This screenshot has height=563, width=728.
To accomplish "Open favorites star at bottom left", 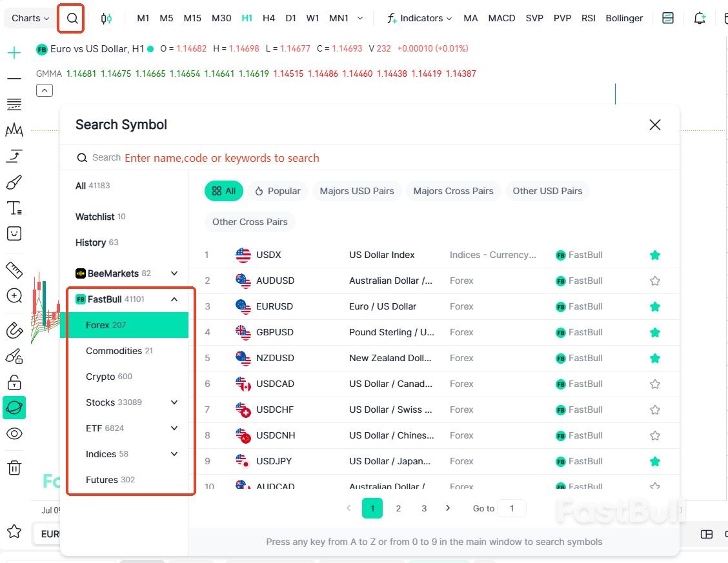I will click(14, 531).
